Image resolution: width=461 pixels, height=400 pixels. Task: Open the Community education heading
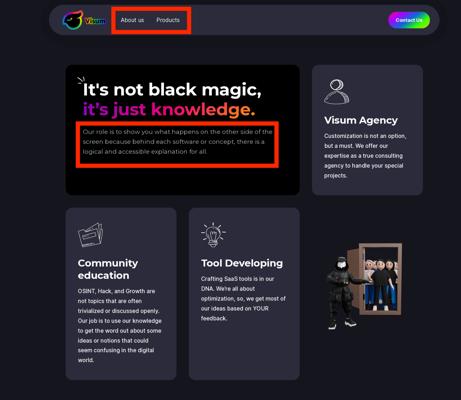pyautogui.click(x=108, y=269)
